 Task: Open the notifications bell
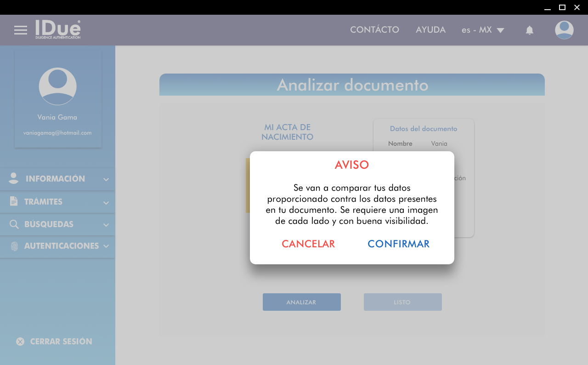(x=529, y=30)
